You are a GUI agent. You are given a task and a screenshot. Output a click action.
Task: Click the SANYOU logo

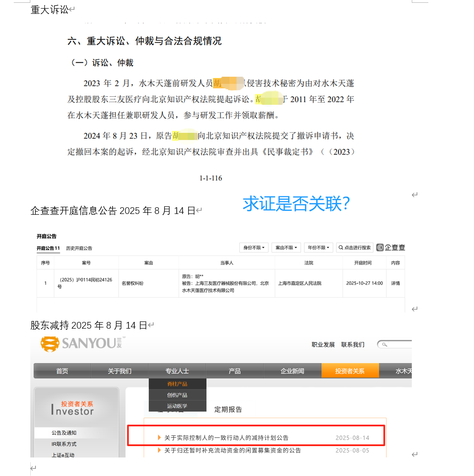tap(83, 344)
